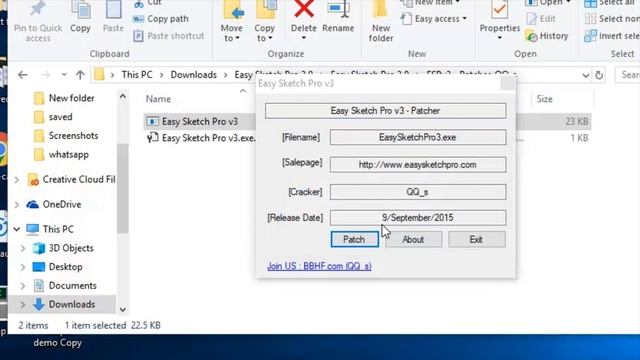Click the Rename icon

338,9
